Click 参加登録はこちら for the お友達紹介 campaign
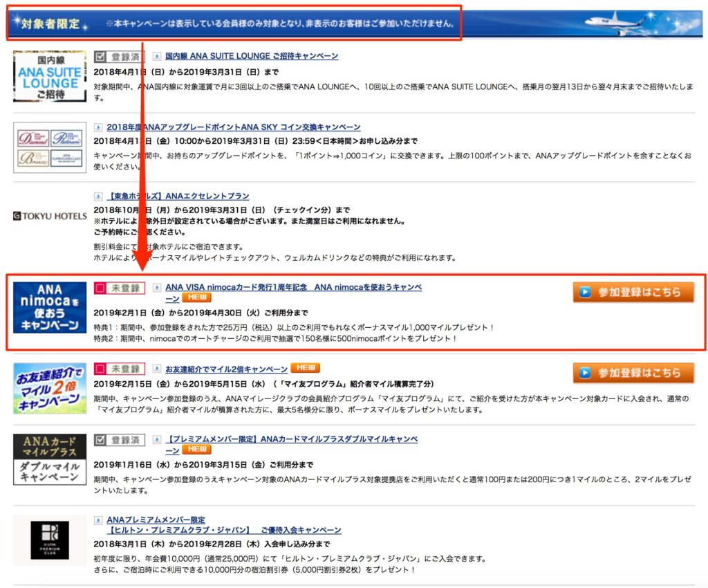Screen dimensions: 708x588 point(633,373)
